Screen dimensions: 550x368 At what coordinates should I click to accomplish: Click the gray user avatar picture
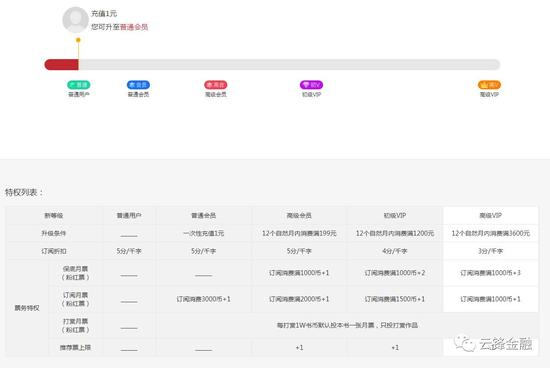(x=75, y=20)
